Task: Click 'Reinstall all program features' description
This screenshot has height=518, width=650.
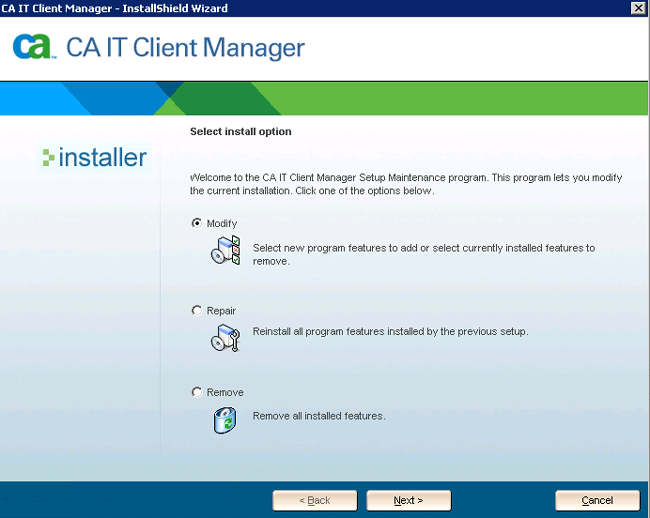Action: pos(390,332)
